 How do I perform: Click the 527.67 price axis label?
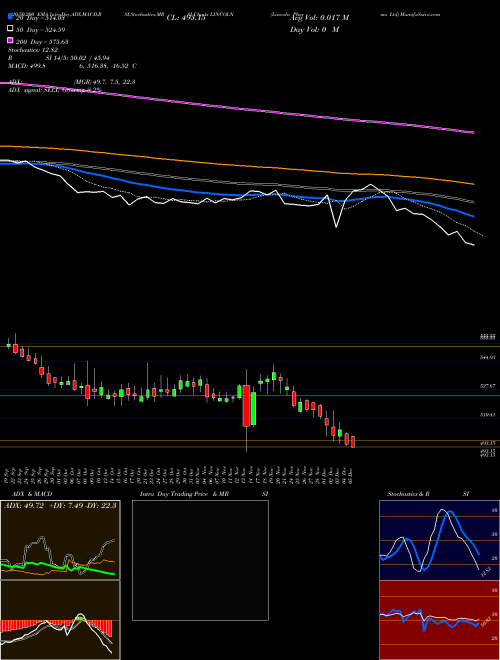click(488, 386)
